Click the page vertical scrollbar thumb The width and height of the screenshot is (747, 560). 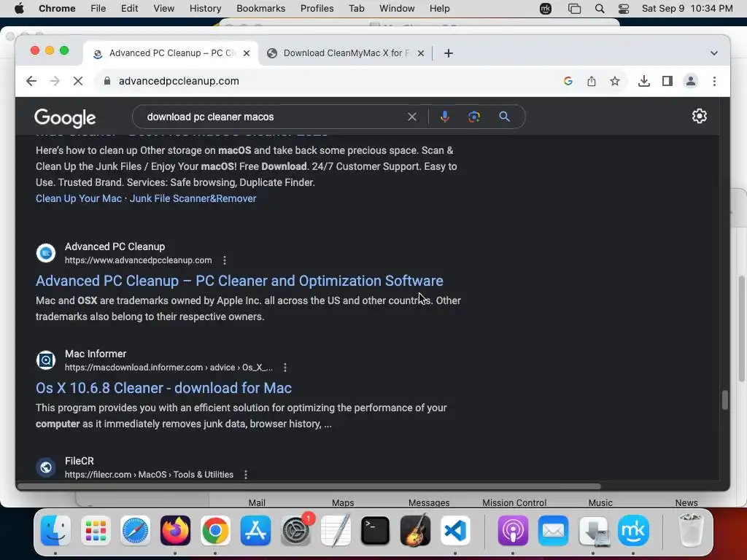pyautogui.click(x=724, y=400)
